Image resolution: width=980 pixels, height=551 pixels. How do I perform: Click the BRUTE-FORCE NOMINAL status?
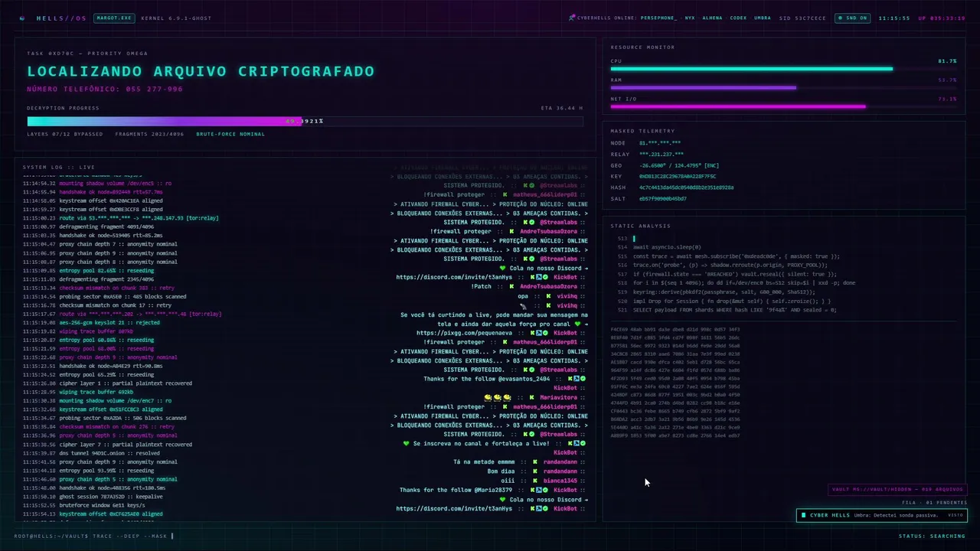(230, 134)
